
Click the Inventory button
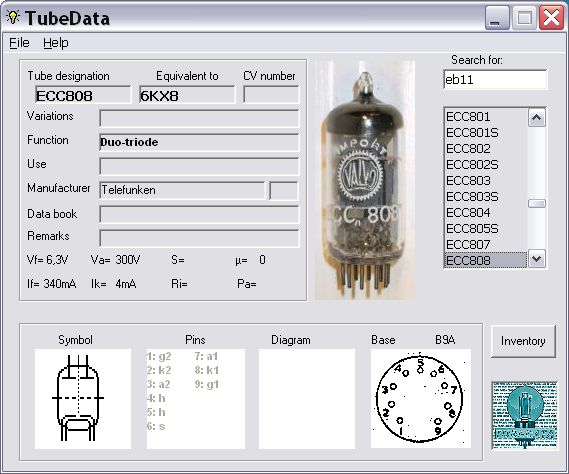523,341
